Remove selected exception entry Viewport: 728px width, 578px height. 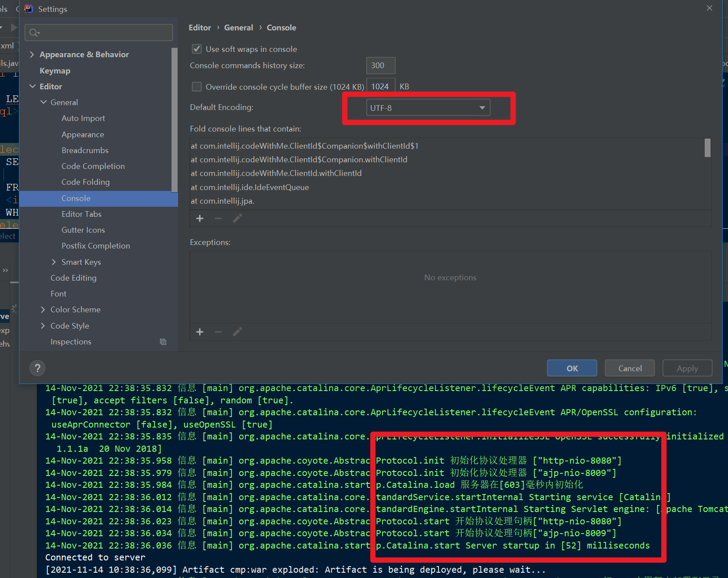tap(218, 332)
